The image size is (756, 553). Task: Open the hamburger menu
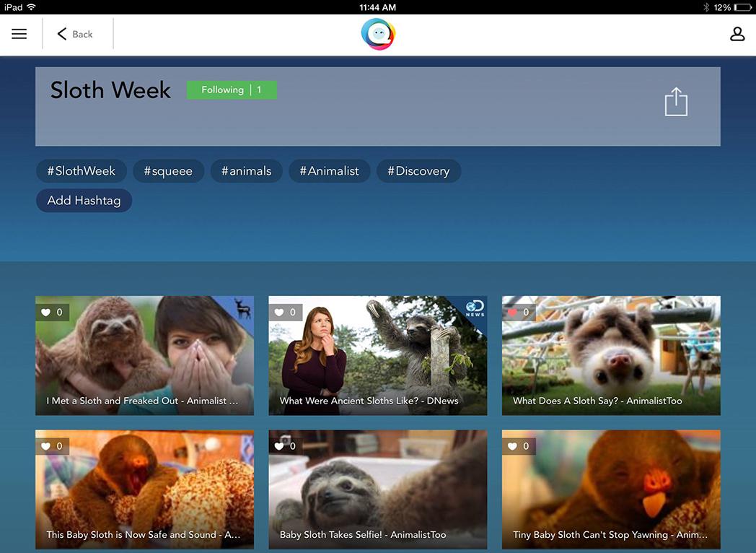point(19,34)
